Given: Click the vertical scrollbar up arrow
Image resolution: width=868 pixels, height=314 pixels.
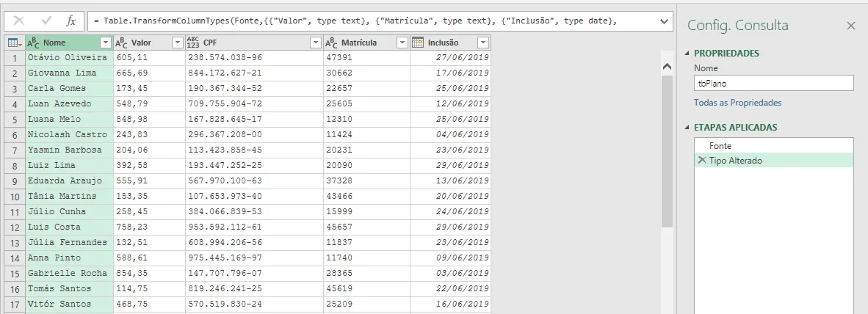Looking at the screenshot, I should 667,67.
